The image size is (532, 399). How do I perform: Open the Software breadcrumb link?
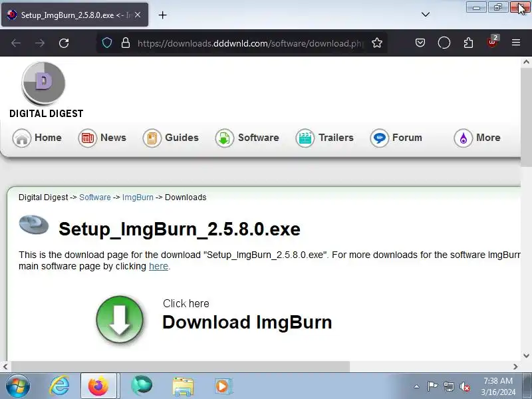coord(95,198)
